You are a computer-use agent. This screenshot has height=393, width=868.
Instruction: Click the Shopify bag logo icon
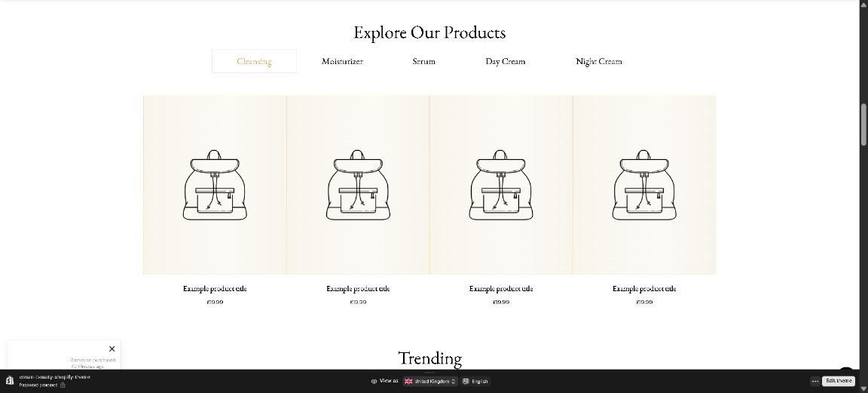[x=9, y=381]
